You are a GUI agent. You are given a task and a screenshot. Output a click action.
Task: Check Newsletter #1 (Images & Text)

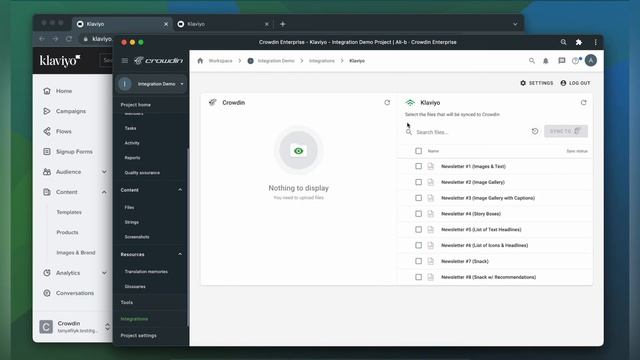(x=418, y=166)
